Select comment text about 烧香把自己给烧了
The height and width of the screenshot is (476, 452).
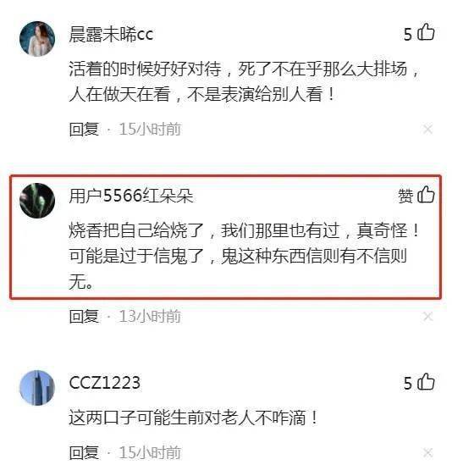click(245, 256)
